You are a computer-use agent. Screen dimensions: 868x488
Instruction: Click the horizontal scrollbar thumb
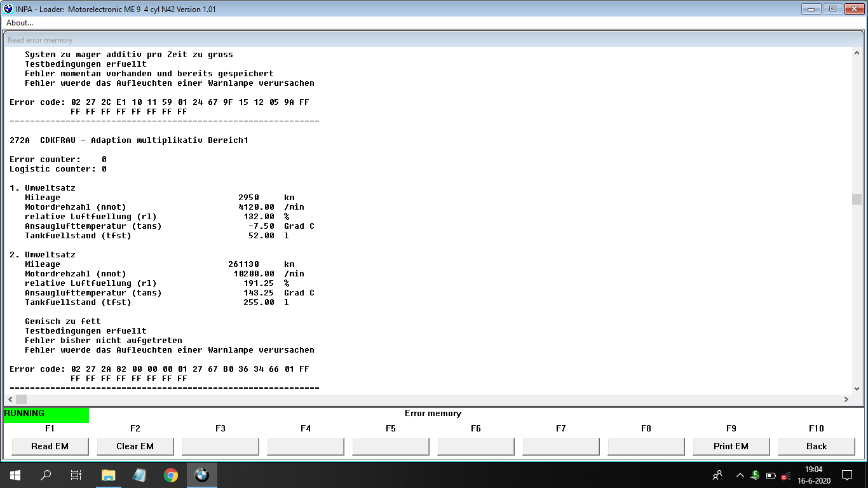pos(21,399)
